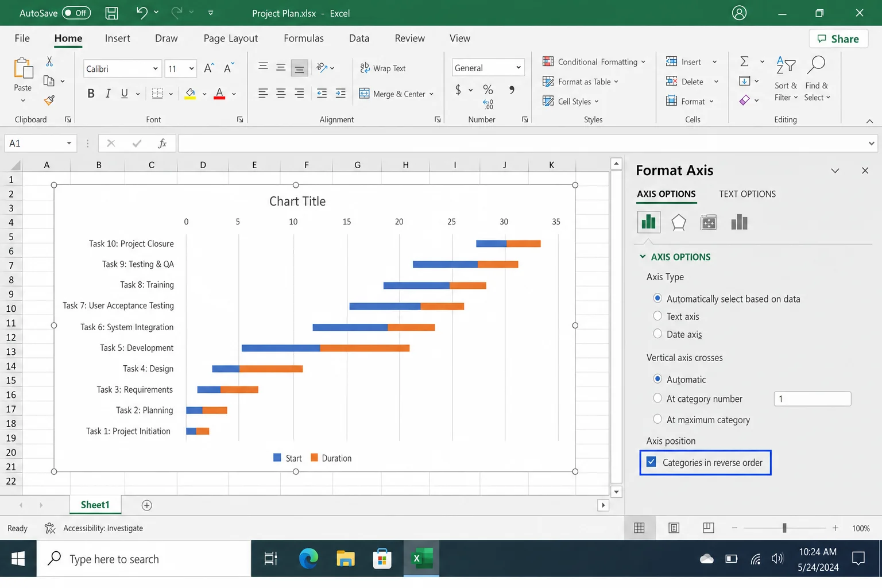Switch to the Data tab
Viewport: 882px width, 588px height.
point(359,38)
